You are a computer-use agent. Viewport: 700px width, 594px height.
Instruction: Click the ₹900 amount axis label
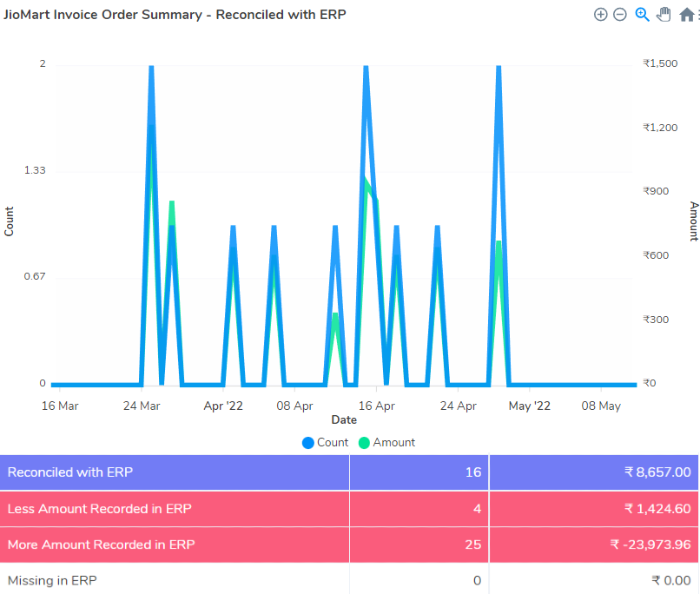(x=656, y=191)
